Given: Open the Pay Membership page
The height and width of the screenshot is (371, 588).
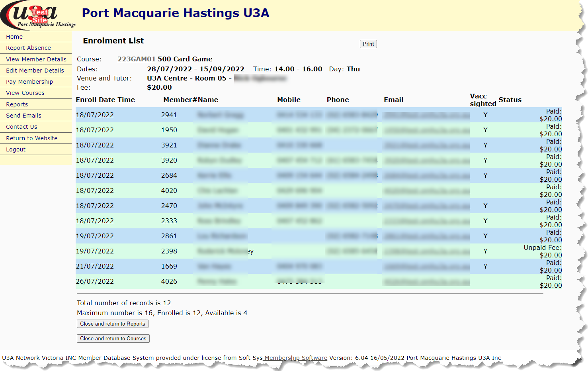Looking at the screenshot, I should click(x=29, y=81).
